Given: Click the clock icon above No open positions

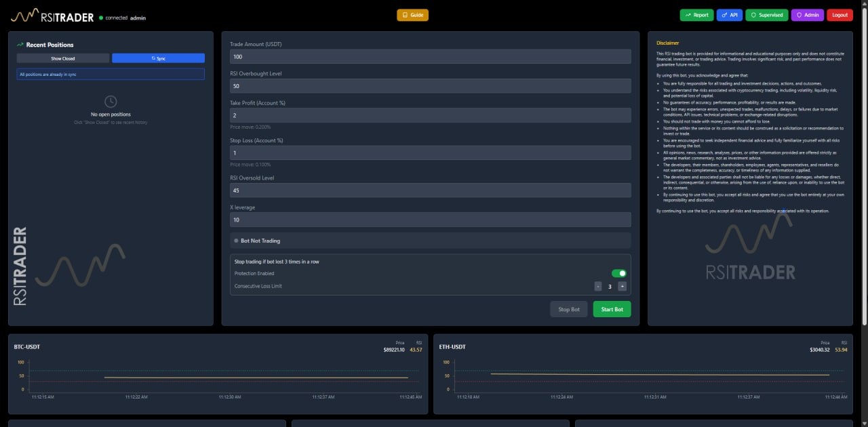Looking at the screenshot, I should tap(110, 101).
